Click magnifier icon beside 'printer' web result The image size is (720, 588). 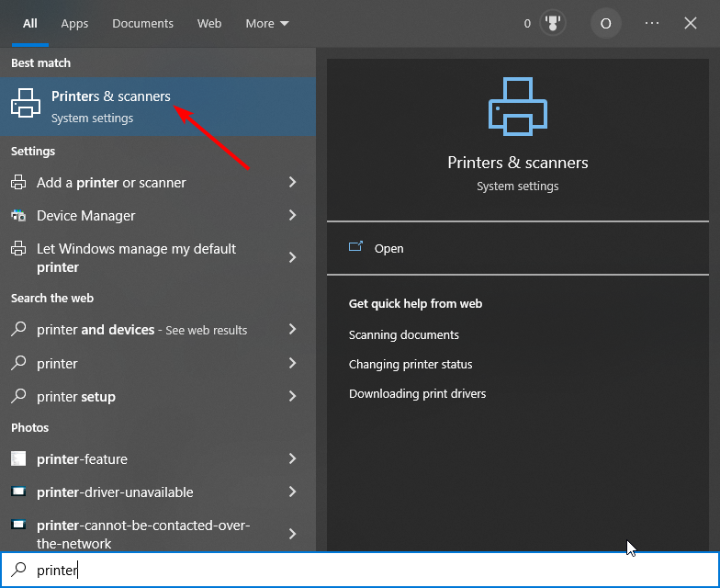click(x=18, y=363)
